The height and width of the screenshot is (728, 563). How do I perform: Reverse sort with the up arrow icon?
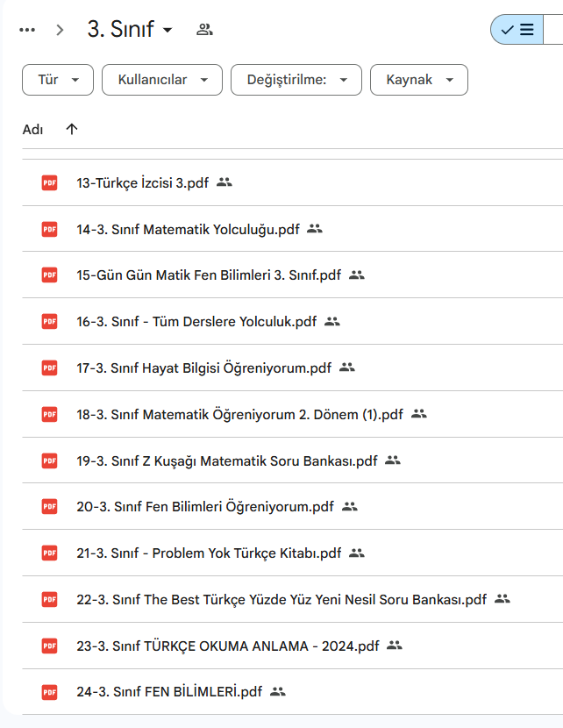(x=72, y=129)
